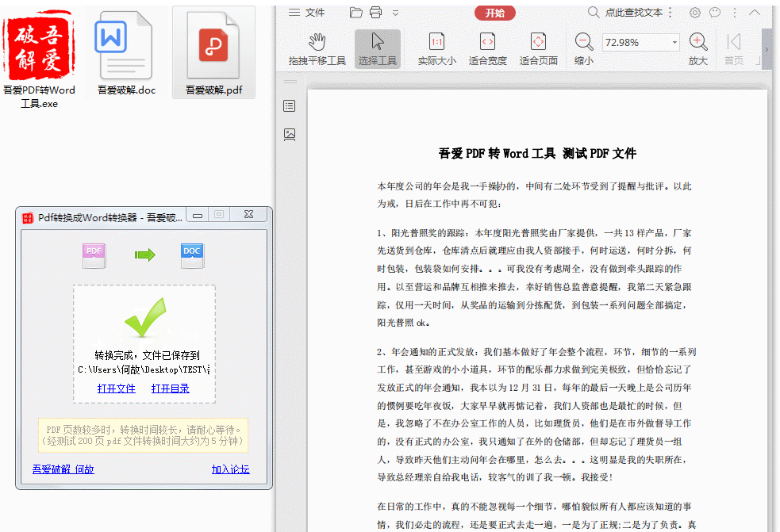Zoom in with the 放大 magnifier
This screenshot has width=780, height=532.
coord(697,49)
